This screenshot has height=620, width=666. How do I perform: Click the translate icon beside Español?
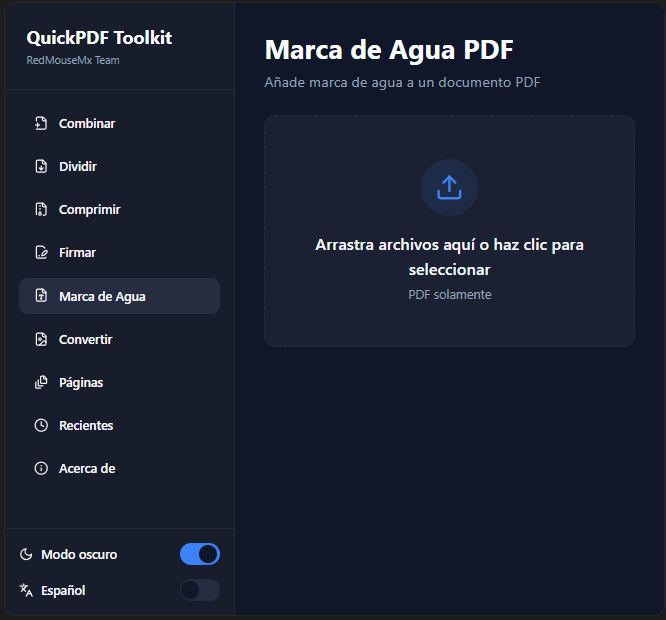[x=26, y=591]
